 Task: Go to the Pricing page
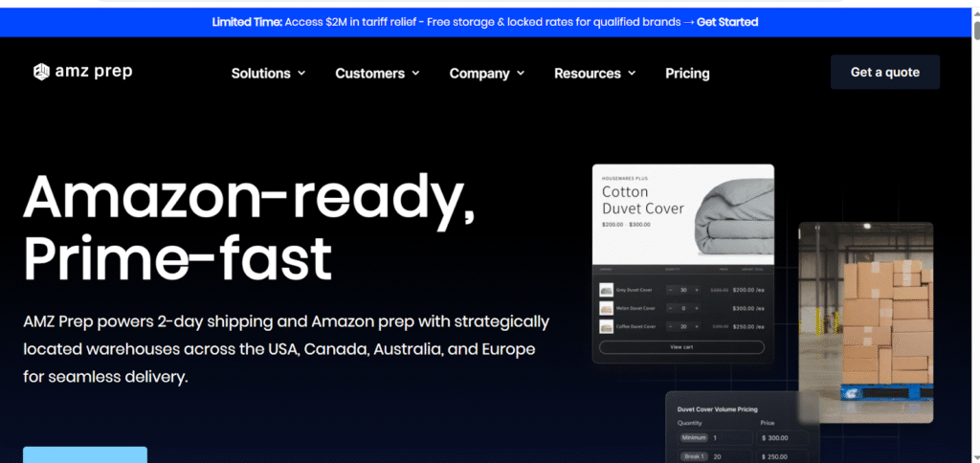[x=687, y=74]
